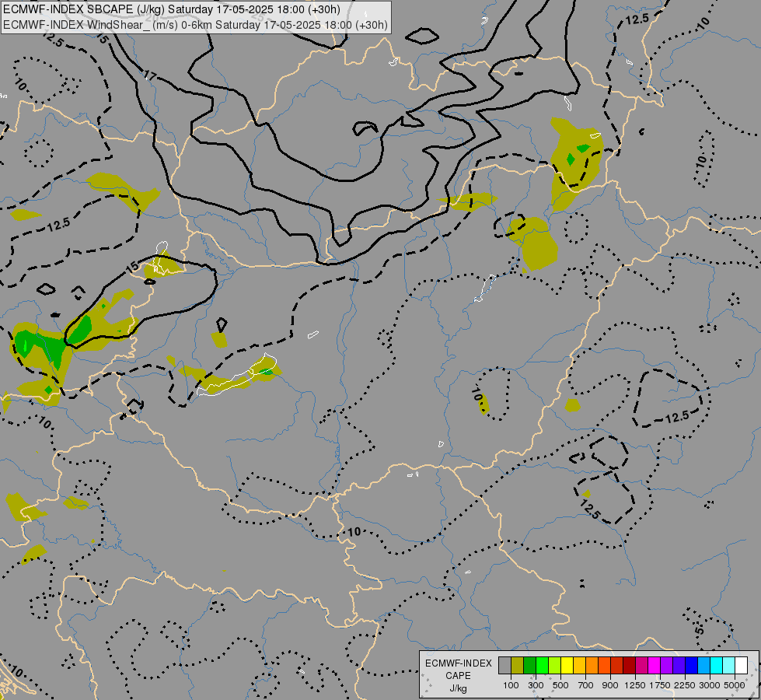Click the 'J/kg' unit label in legend
Image resolution: width=761 pixels, height=700 pixels.
458,689
